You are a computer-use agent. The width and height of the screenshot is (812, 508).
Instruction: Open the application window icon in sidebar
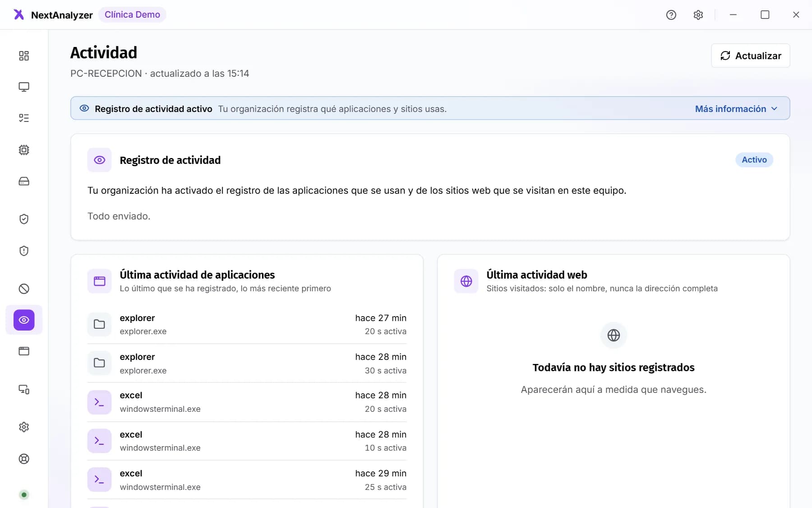[24, 351]
